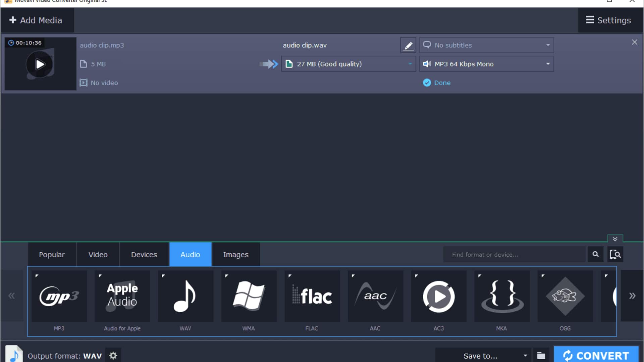Choose the WAV audio format

tap(185, 296)
